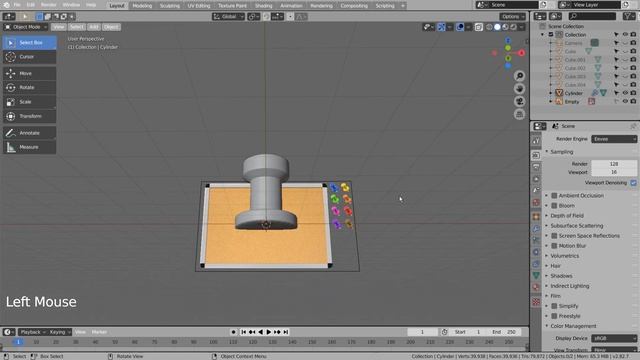This screenshot has height=360, width=640.
Task: Pick the Annotate tool
Action: 30,133
